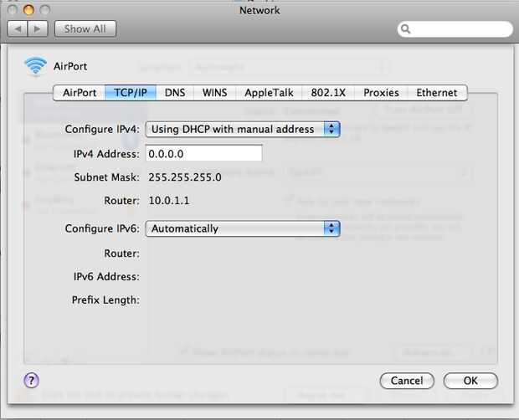Image resolution: width=519 pixels, height=420 pixels.
Task: Open the DNS tab
Action: click(x=175, y=93)
